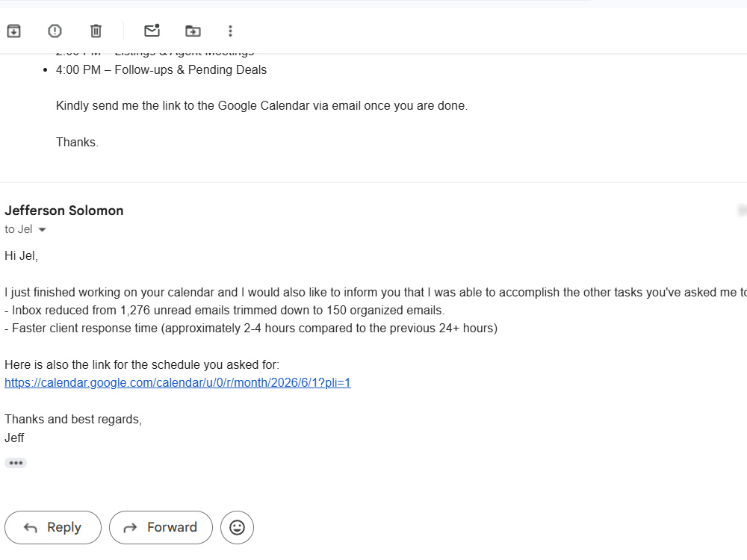This screenshot has width=747, height=560.
Task: Click the Forward button
Action: (161, 527)
